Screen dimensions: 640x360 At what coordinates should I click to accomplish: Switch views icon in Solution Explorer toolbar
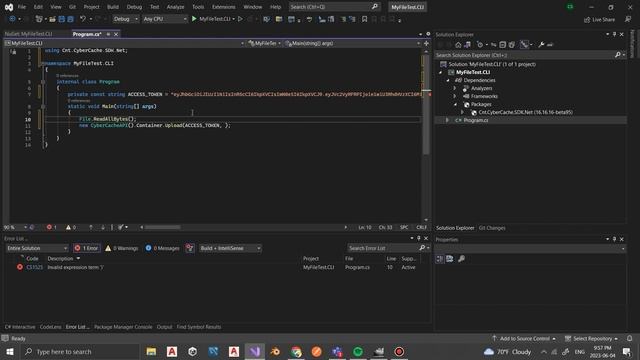(x=467, y=44)
